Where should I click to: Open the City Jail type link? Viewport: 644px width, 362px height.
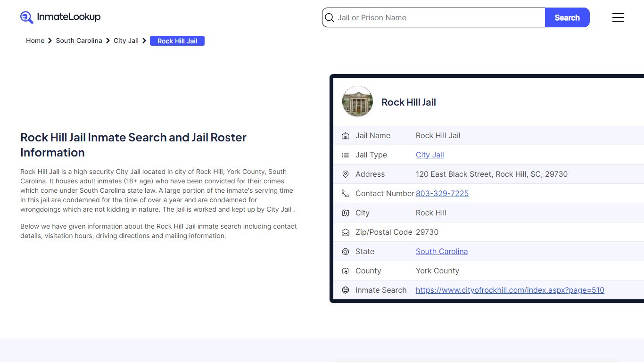click(429, 155)
